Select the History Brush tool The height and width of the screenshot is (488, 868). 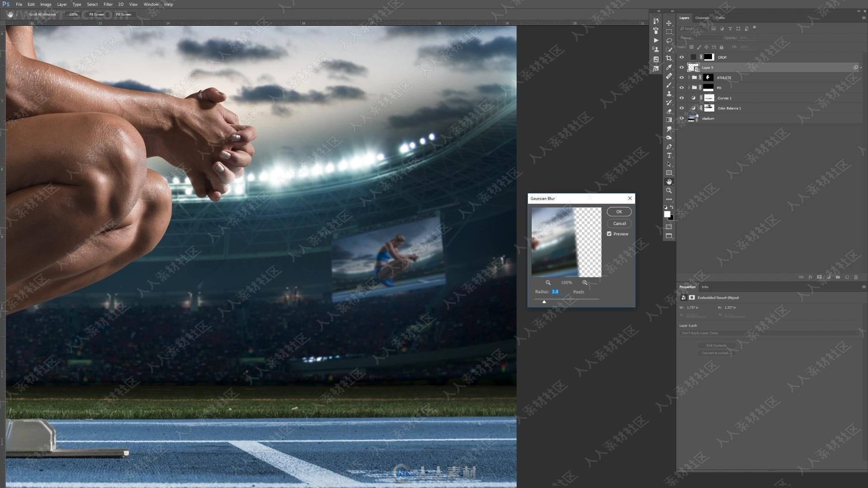tap(669, 102)
